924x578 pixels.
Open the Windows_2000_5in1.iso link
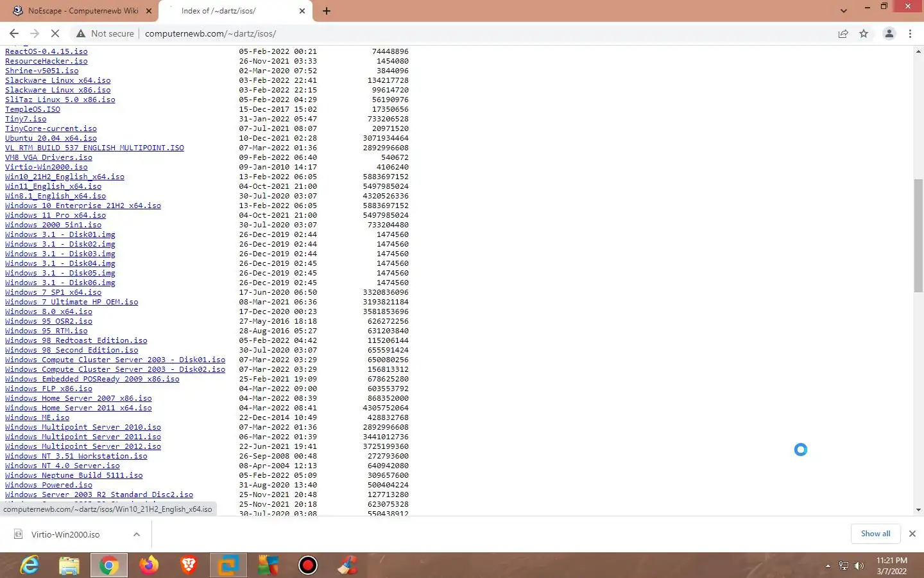[53, 225]
